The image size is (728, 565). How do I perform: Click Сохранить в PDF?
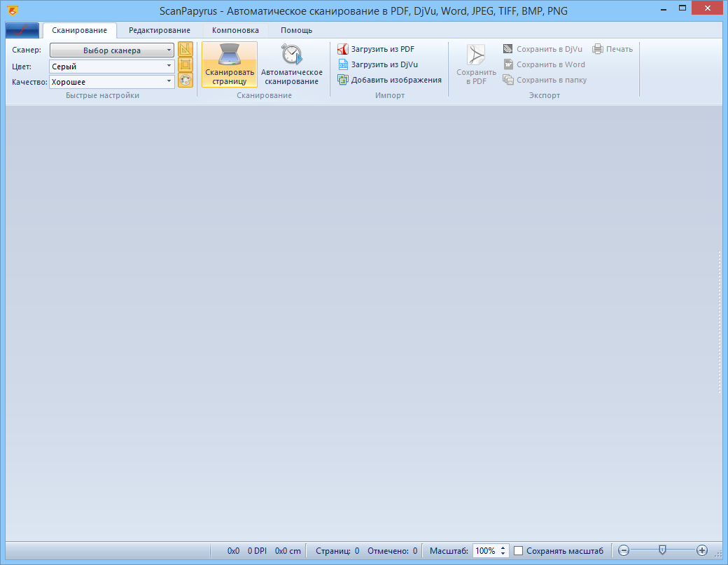[x=476, y=64]
